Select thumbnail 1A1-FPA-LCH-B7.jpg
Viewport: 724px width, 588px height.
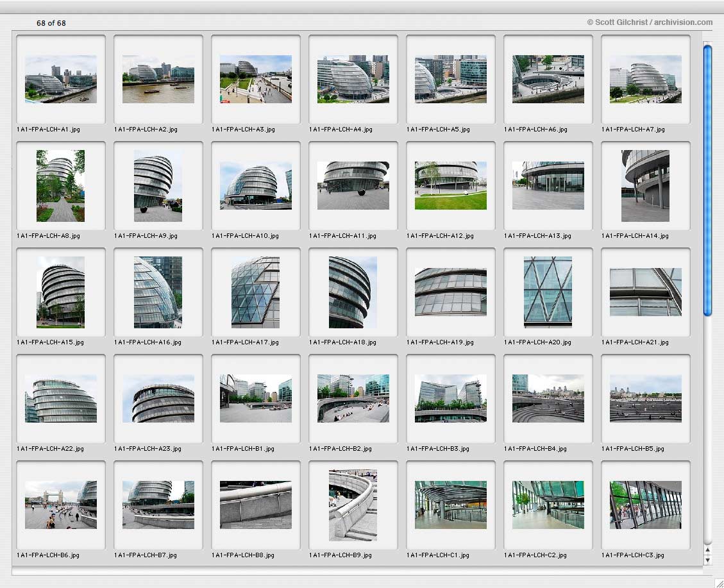pos(158,505)
